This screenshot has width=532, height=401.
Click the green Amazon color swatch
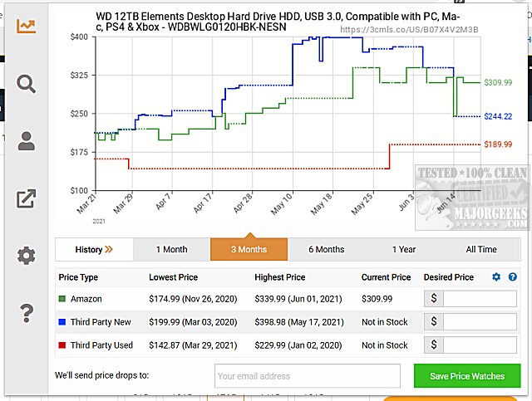[x=62, y=299]
